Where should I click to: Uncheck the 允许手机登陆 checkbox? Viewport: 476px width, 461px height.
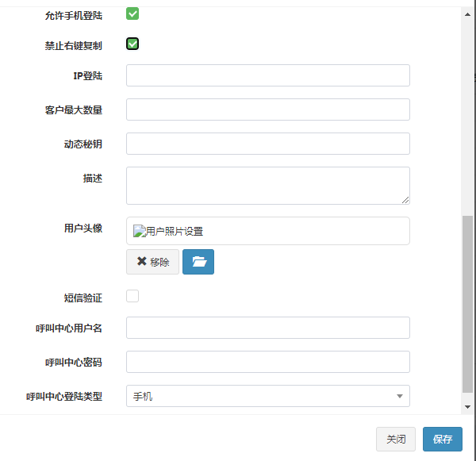pyautogui.click(x=132, y=13)
